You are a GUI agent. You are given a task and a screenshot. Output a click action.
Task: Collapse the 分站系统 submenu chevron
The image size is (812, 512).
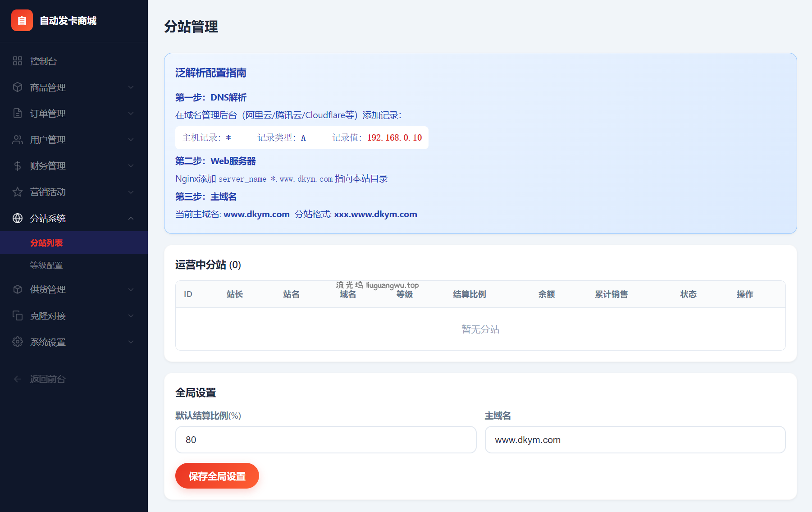[x=131, y=218]
